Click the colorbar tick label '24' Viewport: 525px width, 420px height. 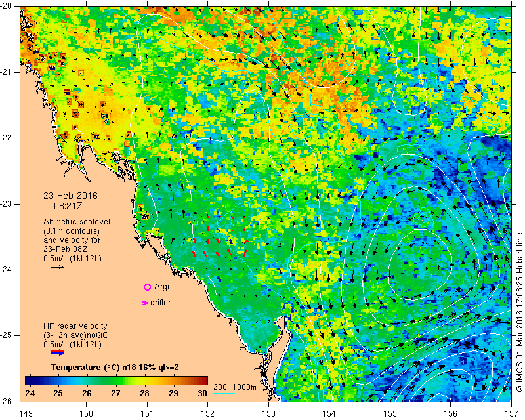30,394
